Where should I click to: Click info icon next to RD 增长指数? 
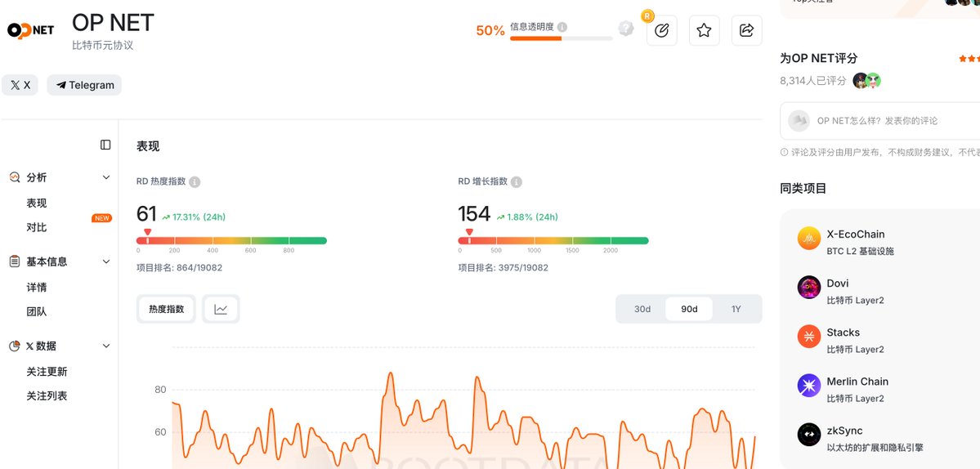pos(517,181)
